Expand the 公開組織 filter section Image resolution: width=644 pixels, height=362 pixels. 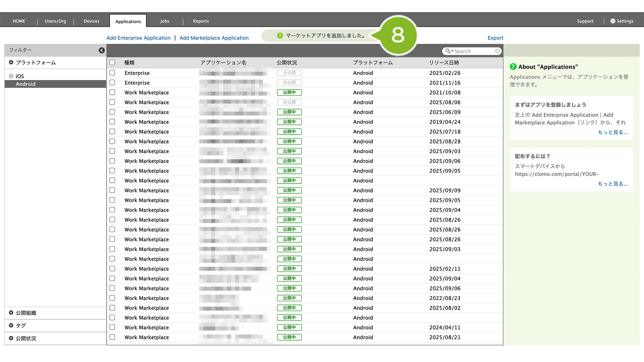point(11,313)
